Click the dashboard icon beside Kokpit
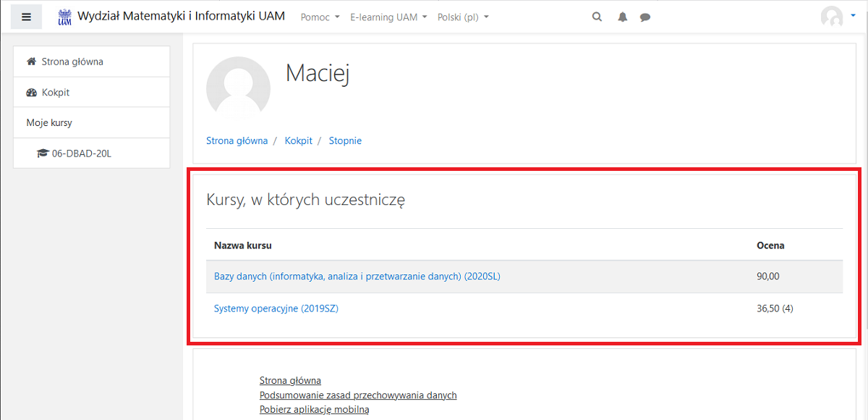Viewport: 868px width, 420px height. 32,92
